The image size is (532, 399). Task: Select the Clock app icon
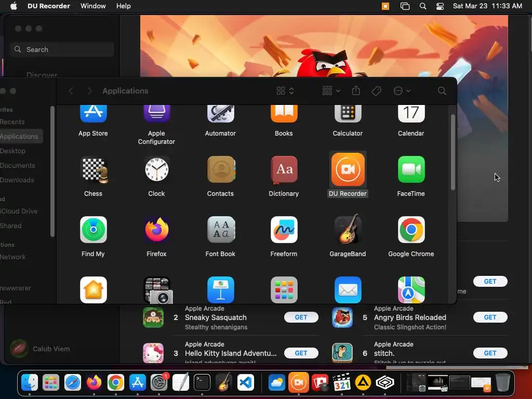[156, 169]
